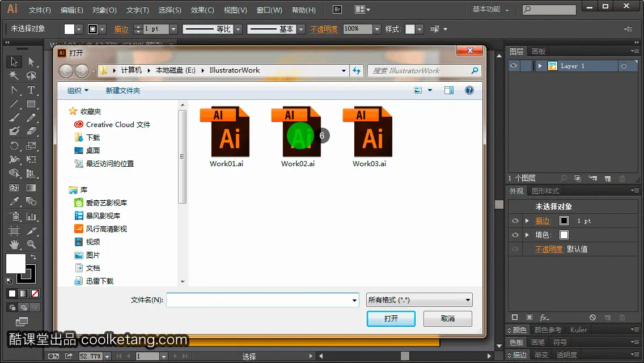Select the Pencil tool
The height and width of the screenshot is (363, 644).
[x=31, y=117]
